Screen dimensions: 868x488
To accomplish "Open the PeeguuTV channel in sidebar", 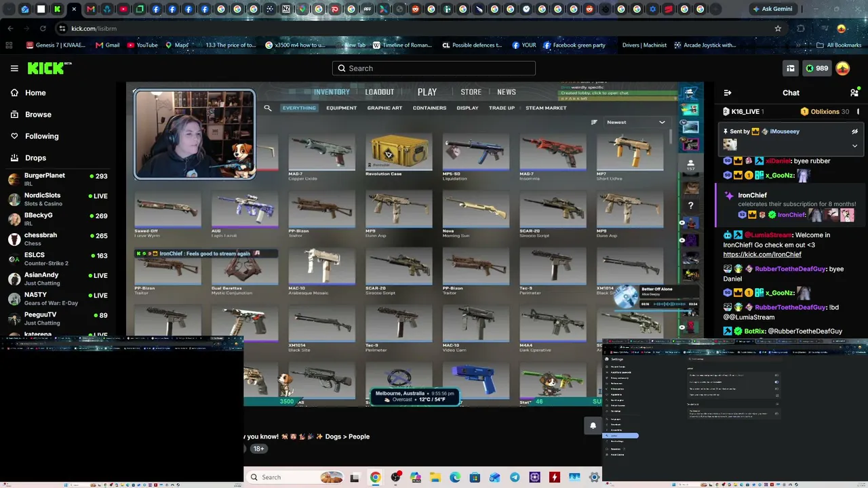I will 58,319.
